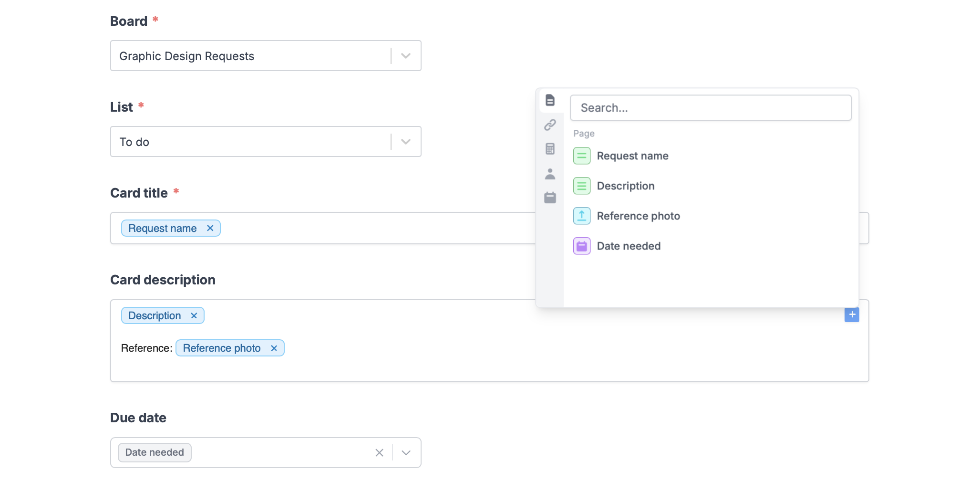This screenshot has height=481, width=980.
Task: Click the upload icon beside Reference photo
Action: point(581,216)
